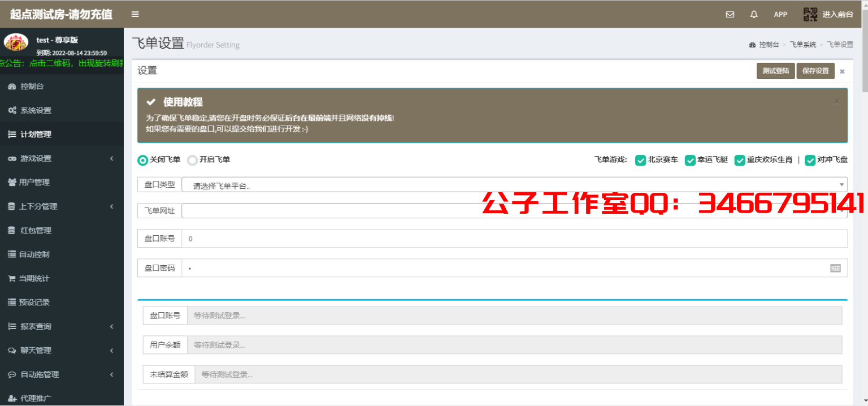Screen dimensions: 868x406
Task: Click the APP link in header
Action: pyautogui.click(x=780, y=14)
